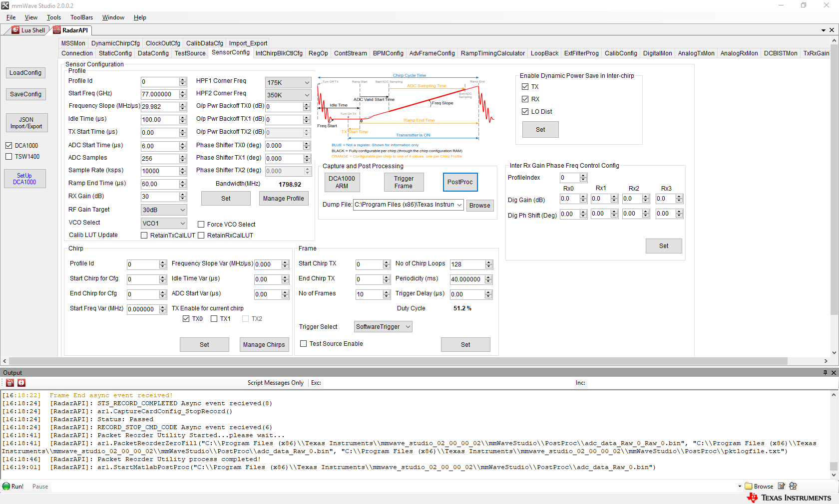Click green Run! script icon
This screenshot has width=839, height=504.
(6, 487)
